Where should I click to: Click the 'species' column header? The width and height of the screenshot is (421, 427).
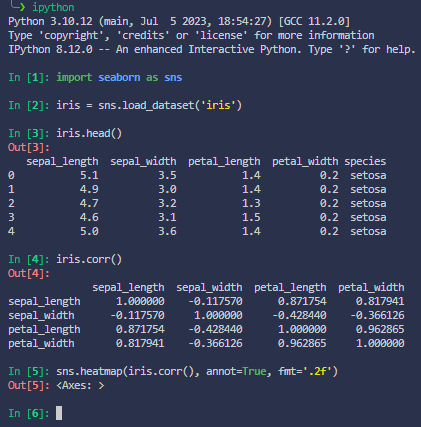click(365, 161)
